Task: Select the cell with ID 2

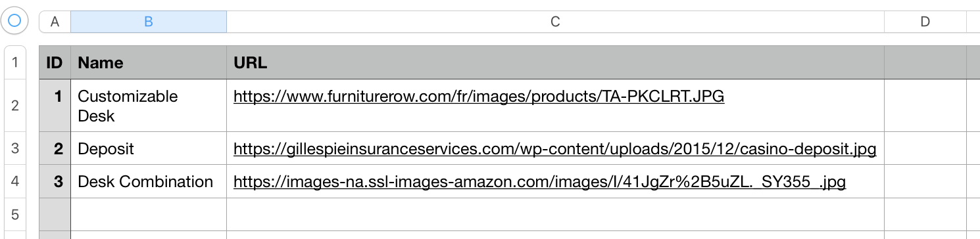Action: (x=55, y=148)
